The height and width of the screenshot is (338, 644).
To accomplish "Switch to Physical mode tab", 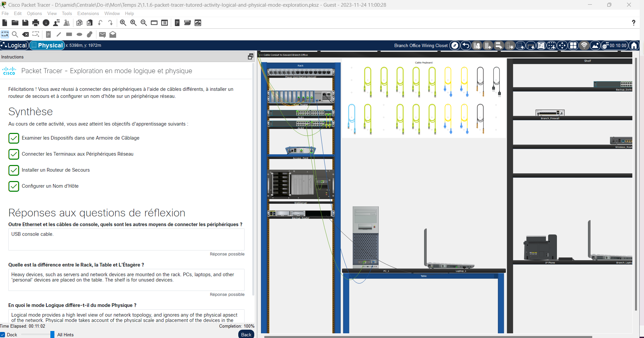I will 47,45.
